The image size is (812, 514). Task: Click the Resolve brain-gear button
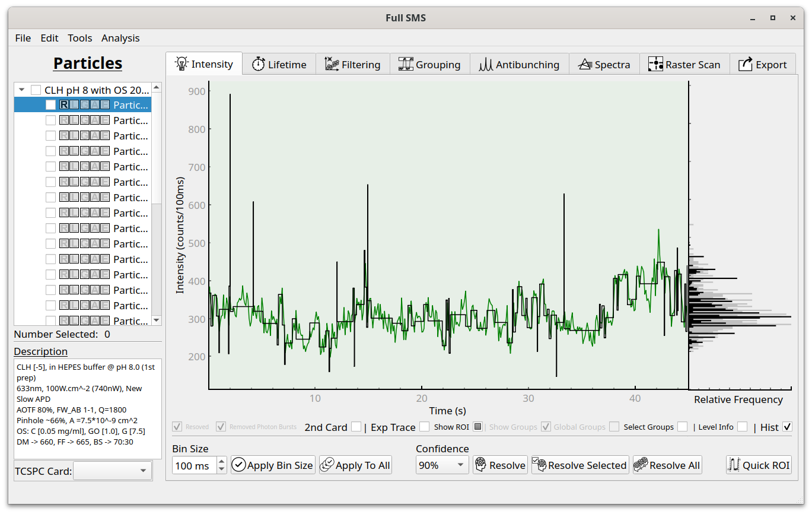500,465
